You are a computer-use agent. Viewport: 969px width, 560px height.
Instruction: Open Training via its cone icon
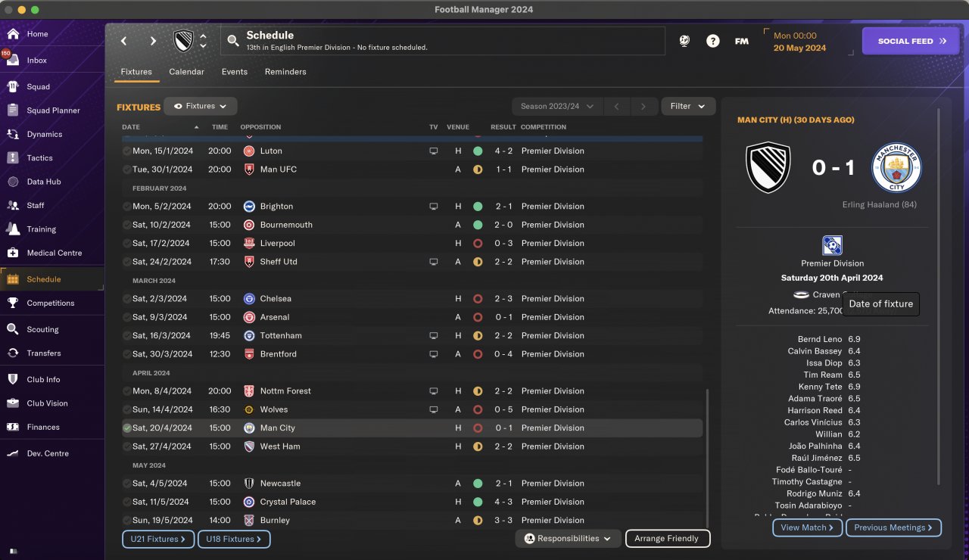(x=13, y=229)
